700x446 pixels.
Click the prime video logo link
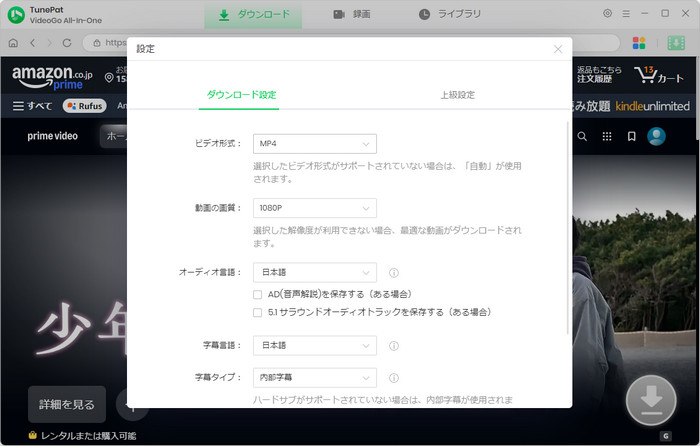pos(52,136)
